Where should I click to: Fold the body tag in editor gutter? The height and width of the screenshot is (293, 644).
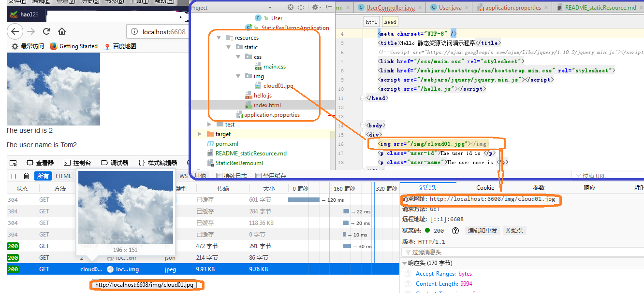point(364,126)
